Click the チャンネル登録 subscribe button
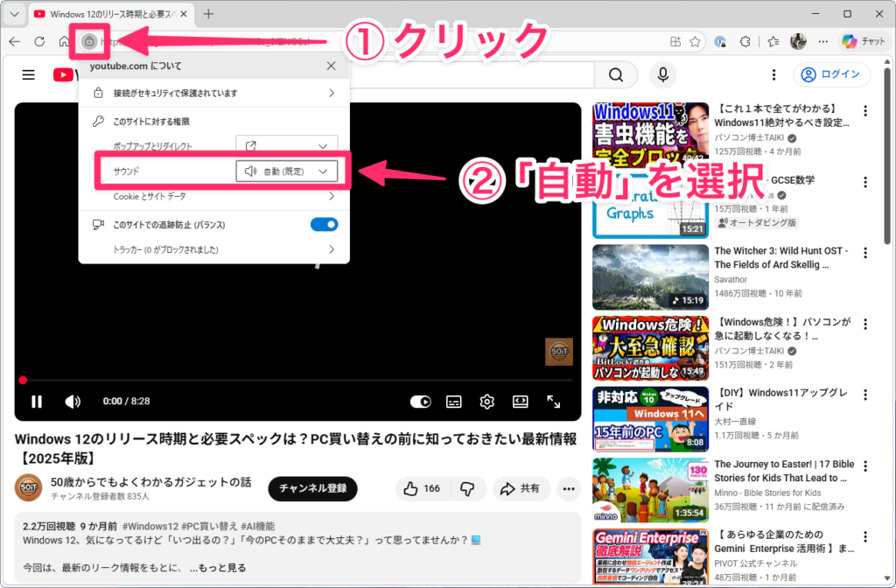Viewport: 896px width, 588px height. pos(312,488)
